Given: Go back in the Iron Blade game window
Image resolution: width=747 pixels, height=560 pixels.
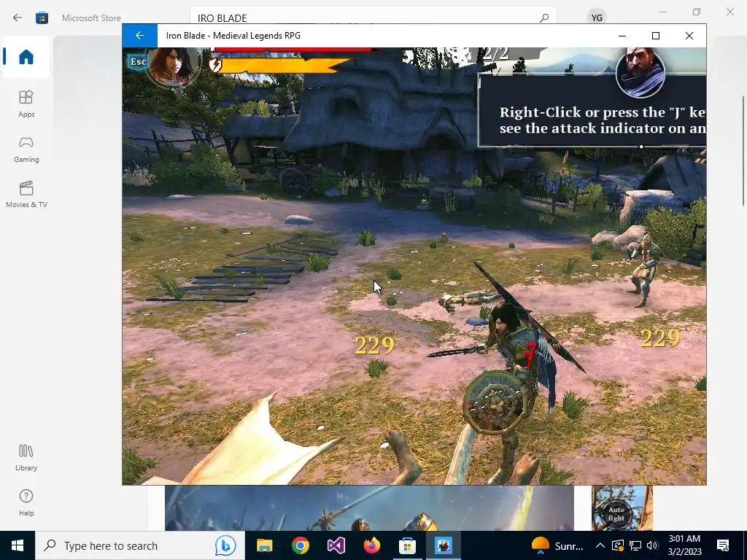Looking at the screenshot, I should coord(139,36).
